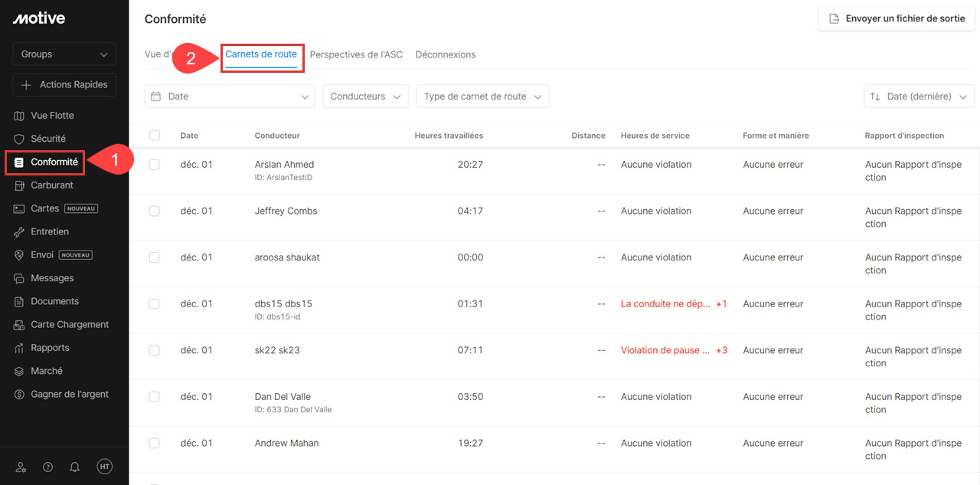Click the 19:27 hours value
Image resolution: width=980 pixels, height=485 pixels.
470,443
